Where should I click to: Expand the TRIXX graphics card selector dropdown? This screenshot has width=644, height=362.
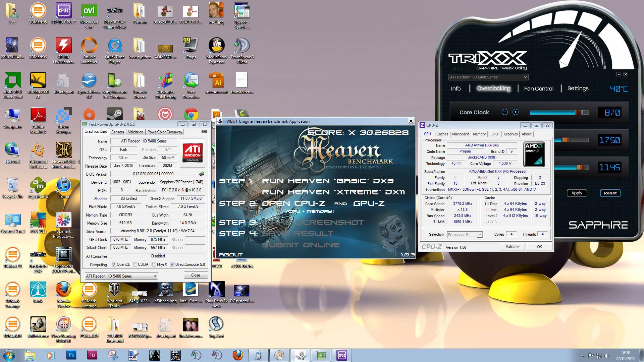coord(525,77)
